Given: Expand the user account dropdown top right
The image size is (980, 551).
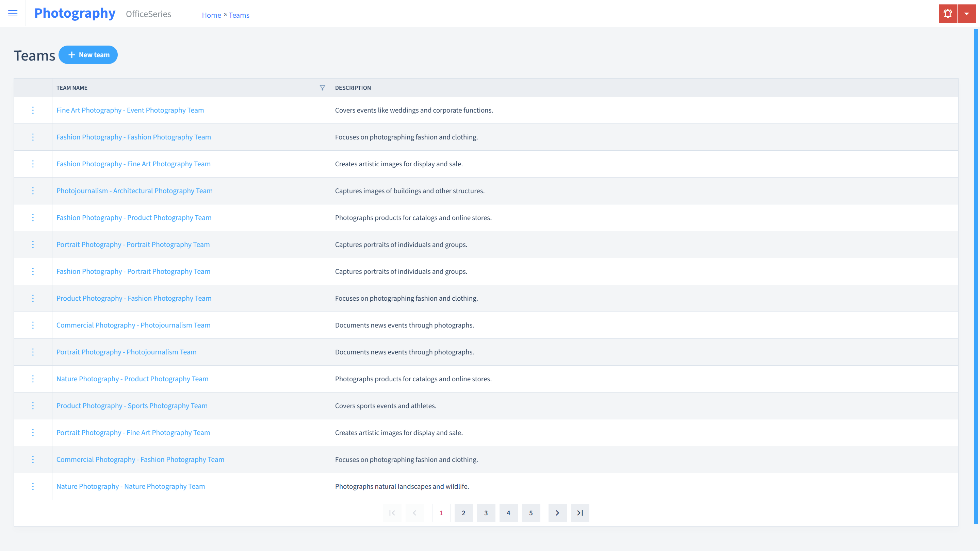Looking at the screenshot, I should click(966, 14).
